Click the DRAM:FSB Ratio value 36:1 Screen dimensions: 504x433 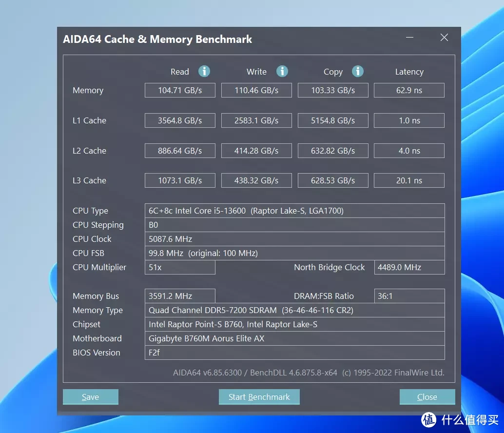[409, 296]
